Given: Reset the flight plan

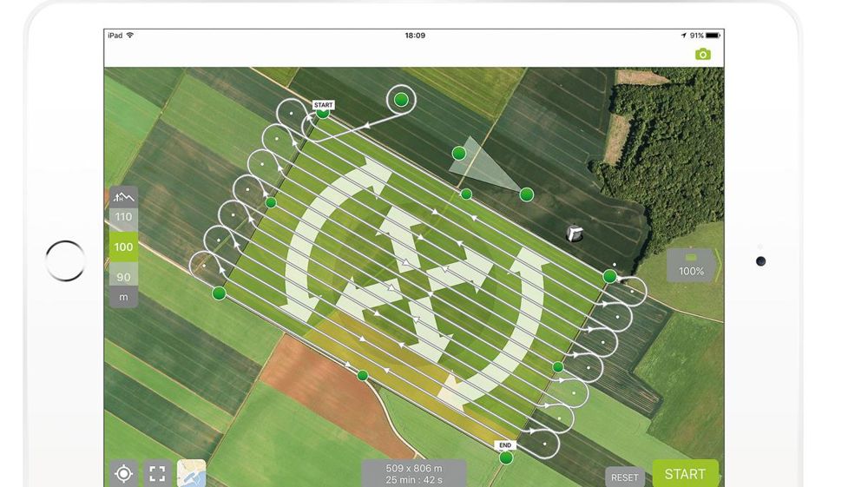Looking at the screenshot, I should [x=625, y=477].
